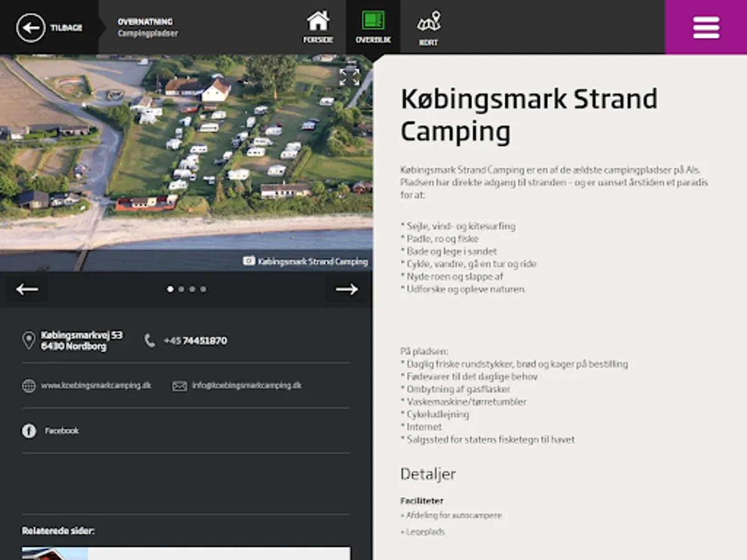Select the third carousel dot indicator
Viewport: 747px width, 560px height.
pos(192,289)
